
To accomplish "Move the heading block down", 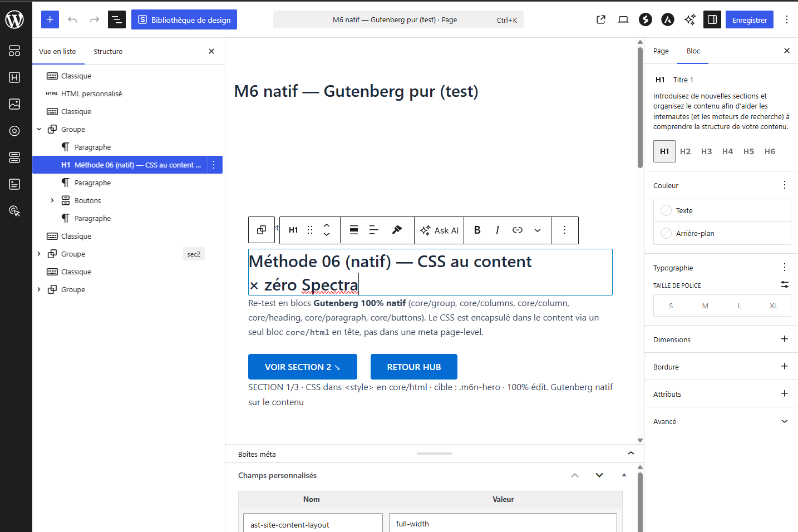I will [327, 234].
